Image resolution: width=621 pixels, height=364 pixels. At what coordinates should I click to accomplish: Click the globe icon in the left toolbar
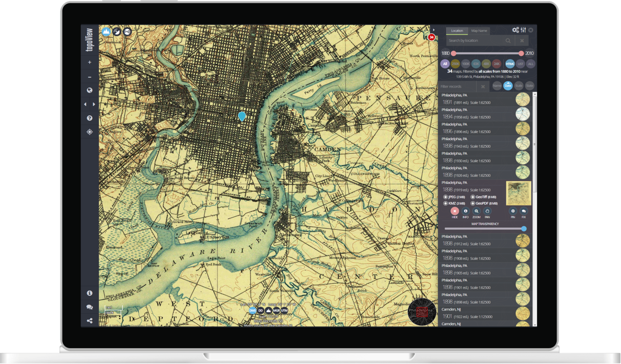(90, 91)
